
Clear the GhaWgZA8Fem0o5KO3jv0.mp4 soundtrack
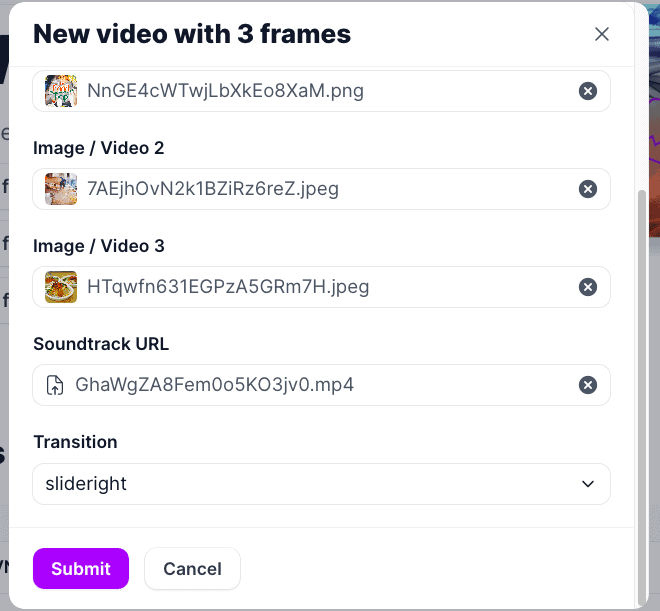(x=588, y=385)
